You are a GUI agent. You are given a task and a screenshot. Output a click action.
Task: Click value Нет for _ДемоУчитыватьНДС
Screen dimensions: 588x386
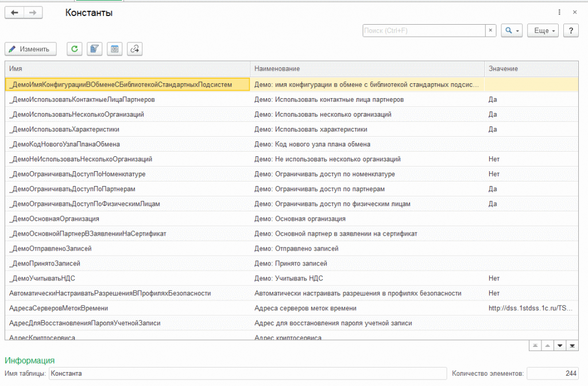point(494,279)
